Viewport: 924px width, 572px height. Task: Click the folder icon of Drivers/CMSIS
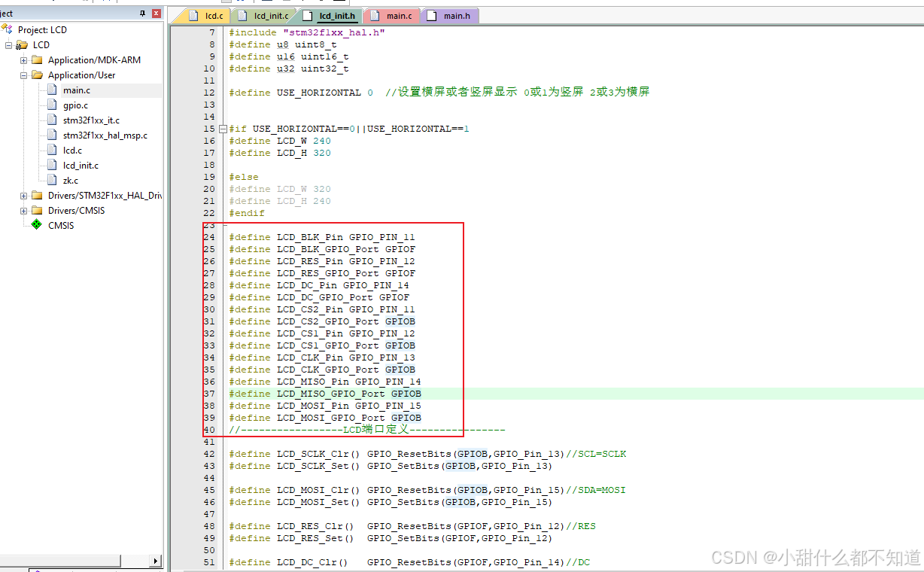(x=36, y=210)
